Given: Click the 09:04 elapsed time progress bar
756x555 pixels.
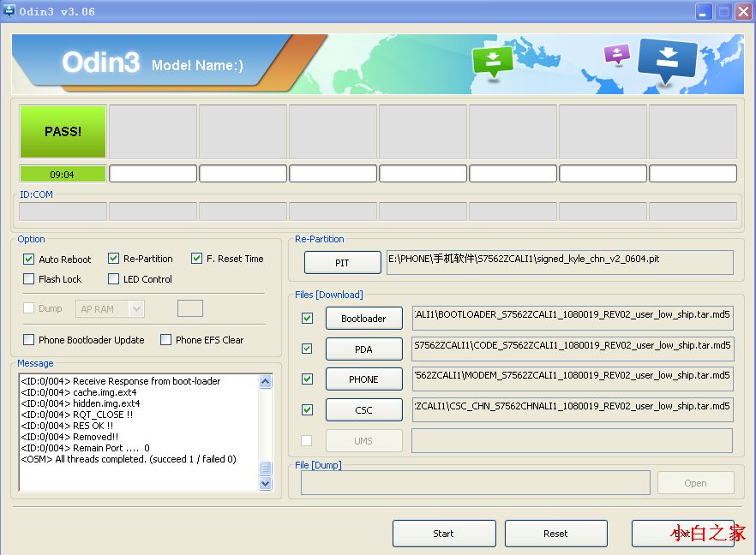Looking at the screenshot, I should 63,174.
